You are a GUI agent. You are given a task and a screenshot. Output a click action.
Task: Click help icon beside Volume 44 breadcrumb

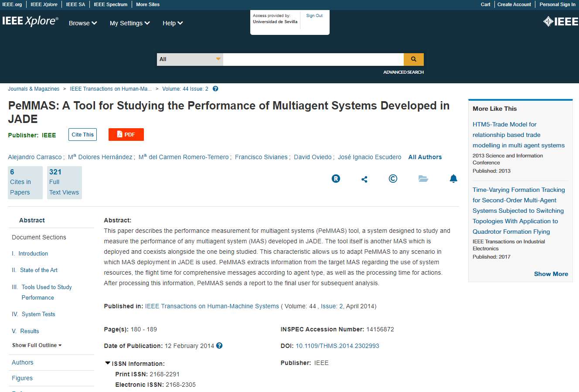click(215, 89)
